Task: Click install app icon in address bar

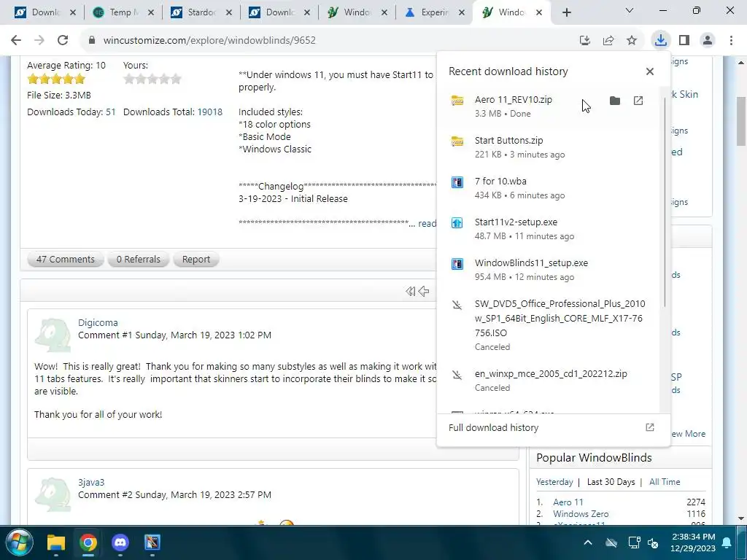Action: (x=585, y=41)
